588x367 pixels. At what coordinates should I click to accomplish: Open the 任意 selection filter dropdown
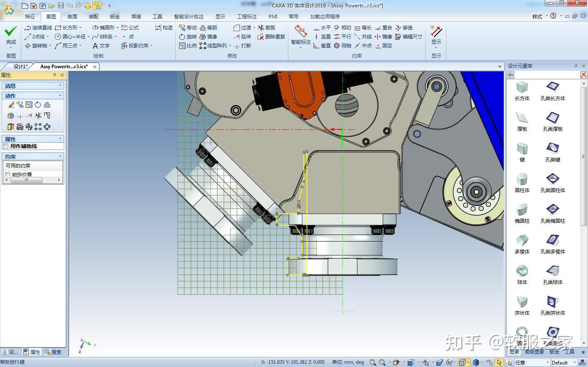[x=548, y=363]
